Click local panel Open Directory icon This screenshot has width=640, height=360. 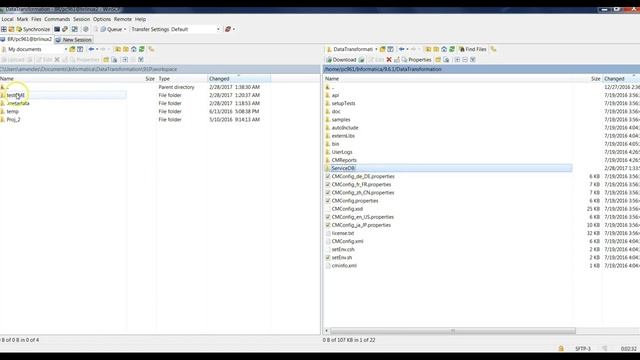[x=72, y=49]
